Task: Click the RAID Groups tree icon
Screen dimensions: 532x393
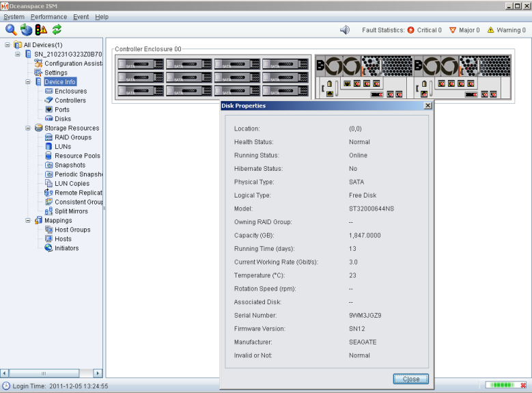Action: pyautogui.click(x=49, y=137)
